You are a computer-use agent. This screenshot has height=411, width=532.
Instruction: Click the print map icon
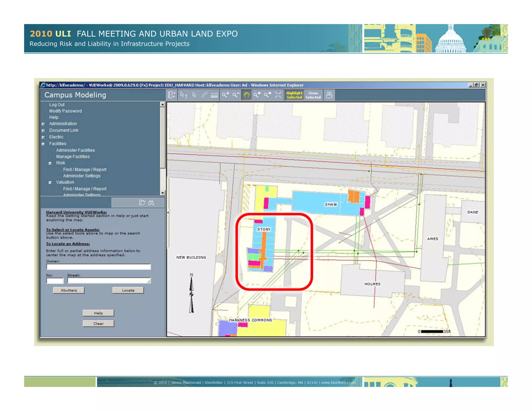click(329, 95)
